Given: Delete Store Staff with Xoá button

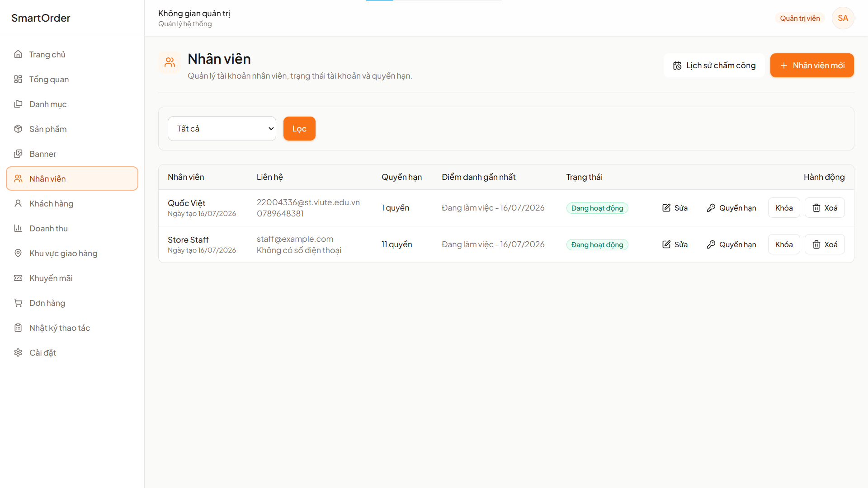Looking at the screenshot, I should pyautogui.click(x=825, y=244).
